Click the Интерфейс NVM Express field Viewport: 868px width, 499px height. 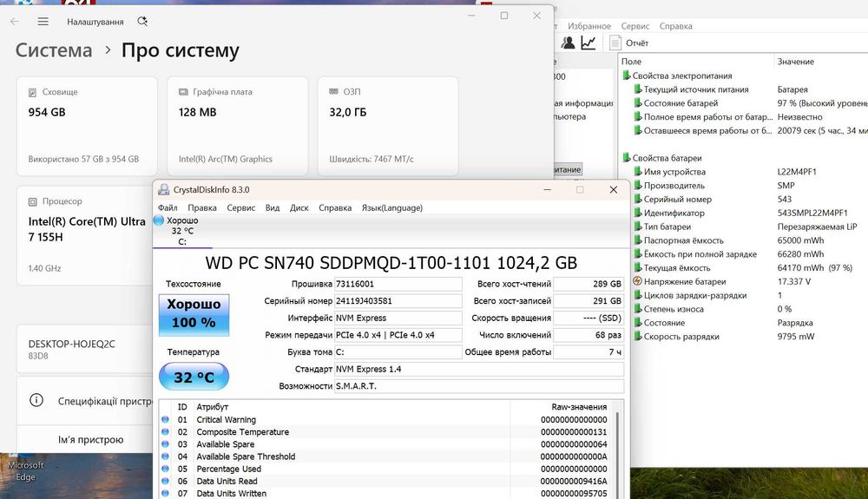398,318
